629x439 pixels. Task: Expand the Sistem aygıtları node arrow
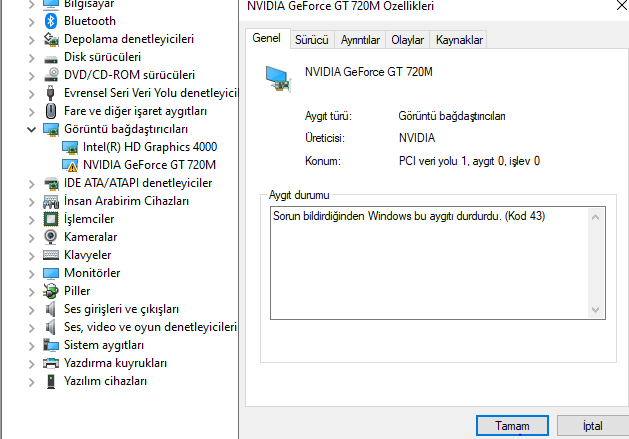pyautogui.click(x=32, y=346)
